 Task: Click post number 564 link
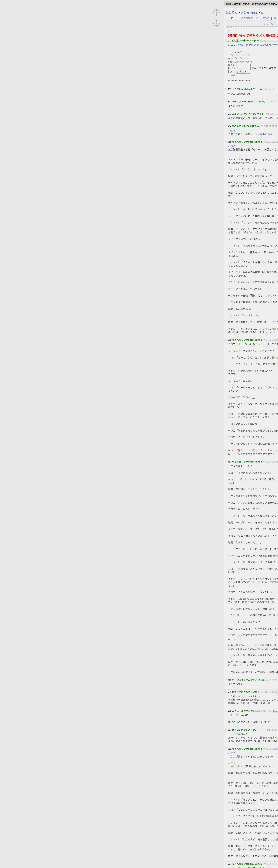coord(229,126)
